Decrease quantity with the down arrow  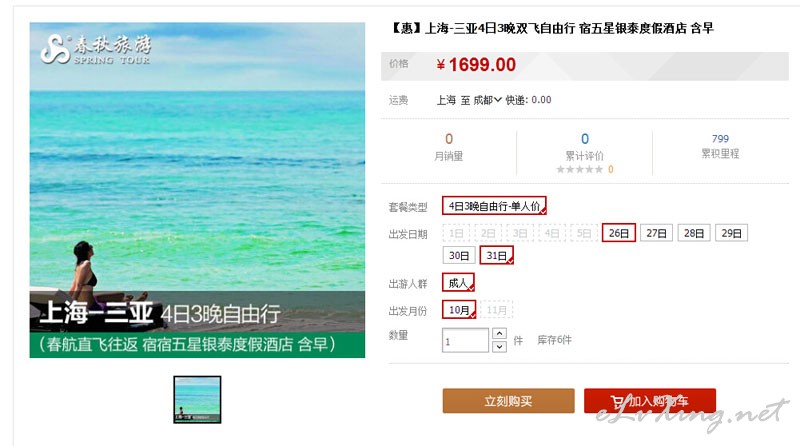point(499,346)
